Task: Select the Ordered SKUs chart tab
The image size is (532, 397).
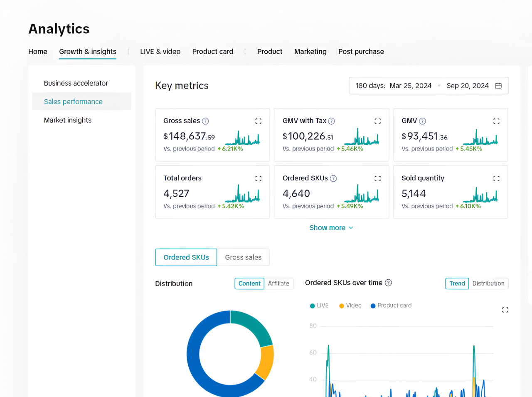Action: (x=186, y=257)
